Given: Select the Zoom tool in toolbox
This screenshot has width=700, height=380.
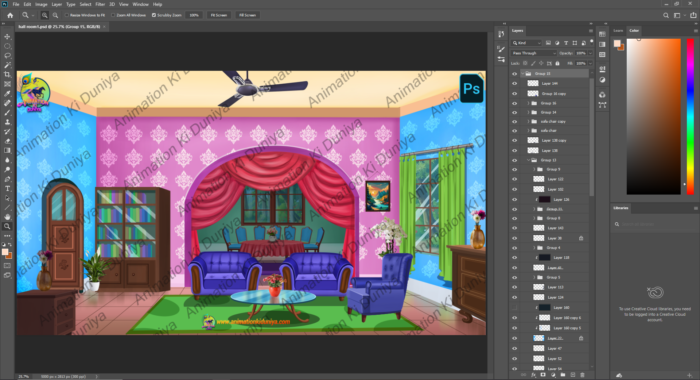Looking at the screenshot, I should (x=7, y=226).
